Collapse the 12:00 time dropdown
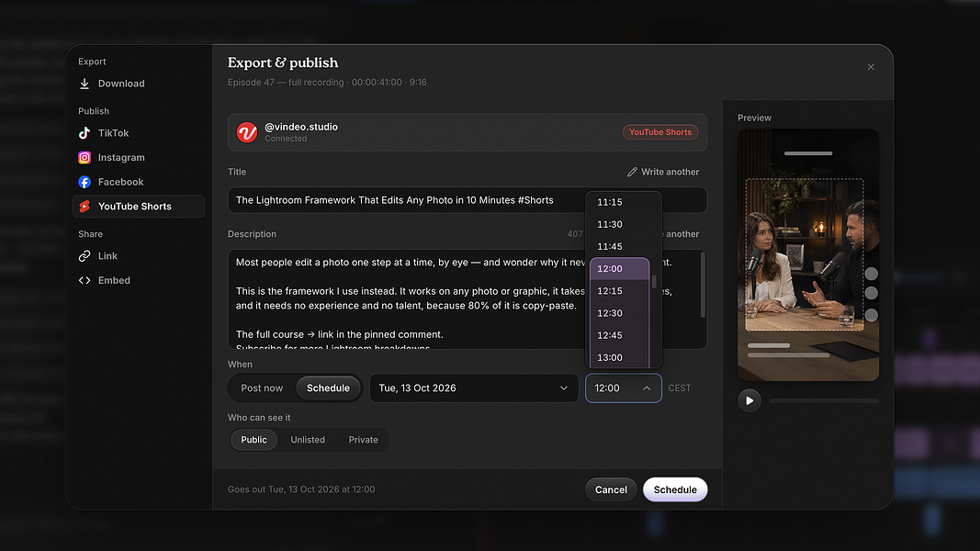The image size is (980, 551). click(623, 388)
